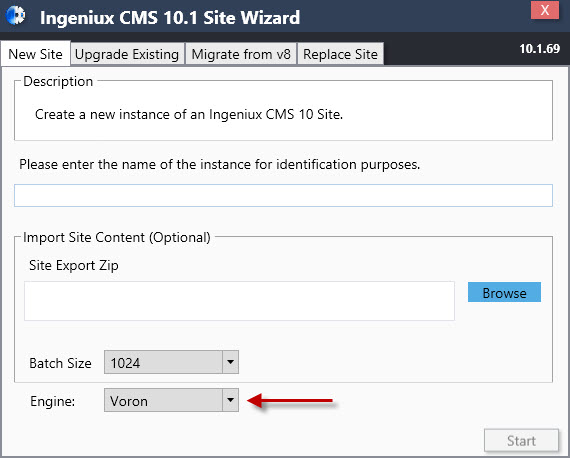Click inside the Site Export Zip path box
The height and width of the screenshot is (458, 570).
click(239, 301)
